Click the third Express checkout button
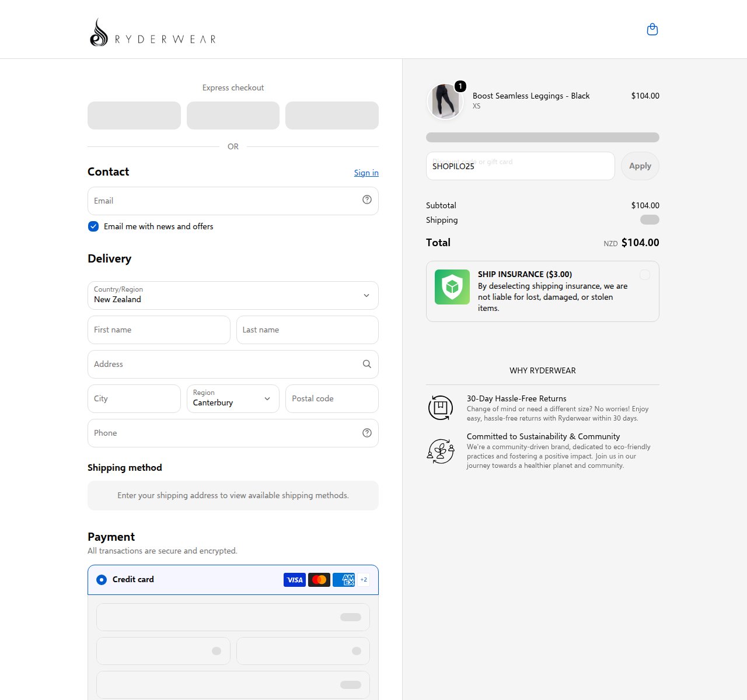The height and width of the screenshot is (700, 747). tap(332, 116)
